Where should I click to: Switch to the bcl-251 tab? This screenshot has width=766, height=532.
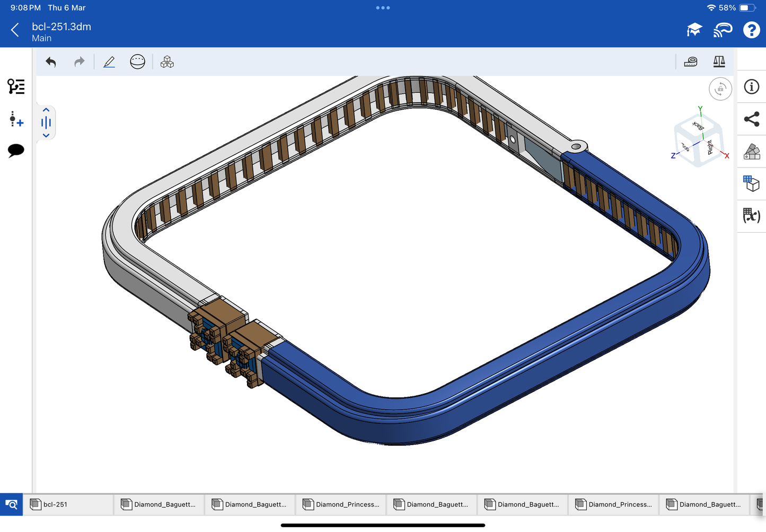pos(69,504)
